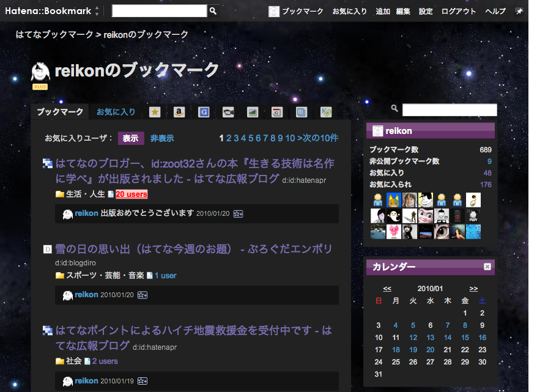Open the photo image tab icon
537x392 pixels.
[253, 112]
